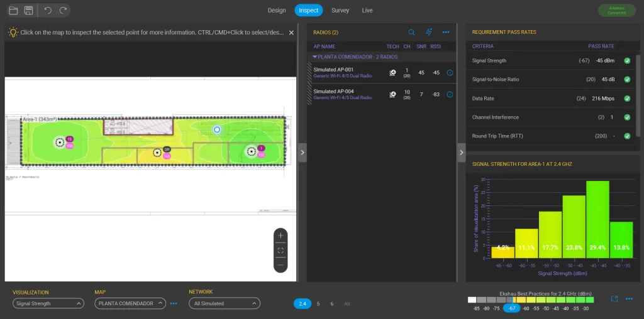
Task: Show info for Simulated AP-001
Action: (450, 73)
